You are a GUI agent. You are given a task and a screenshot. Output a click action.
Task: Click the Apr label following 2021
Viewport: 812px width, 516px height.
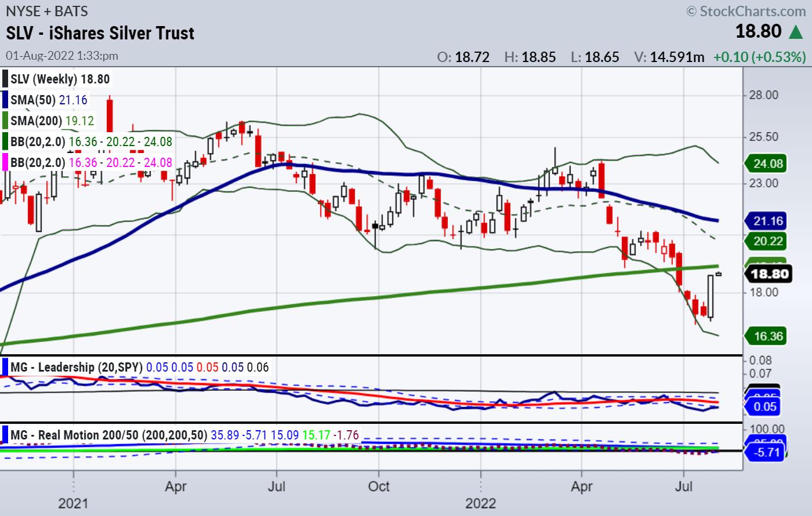[176, 486]
